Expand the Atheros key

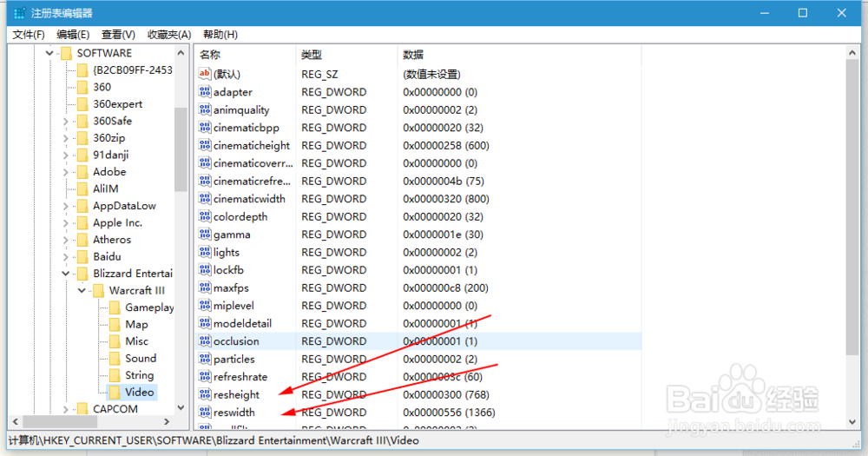(x=65, y=240)
